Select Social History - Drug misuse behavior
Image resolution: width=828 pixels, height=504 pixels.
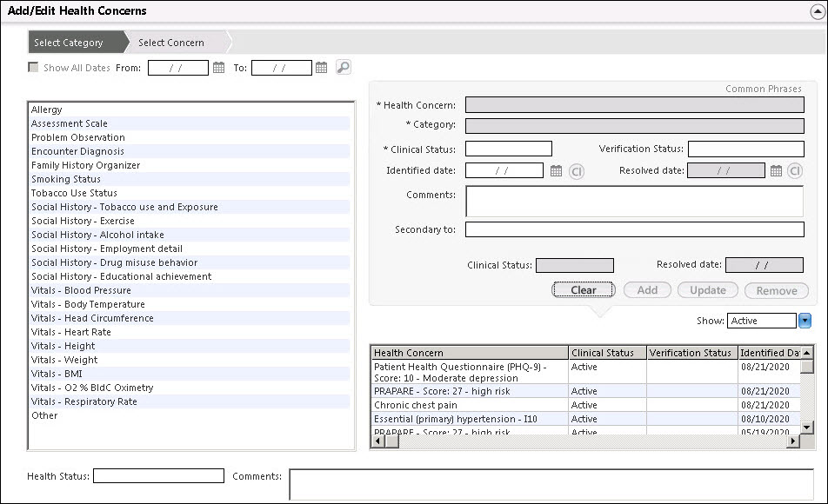point(190,262)
